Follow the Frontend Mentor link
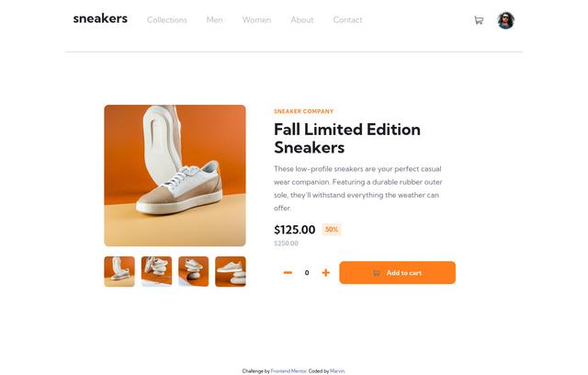Screen dimensions: 588x375 [x=288, y=371]
